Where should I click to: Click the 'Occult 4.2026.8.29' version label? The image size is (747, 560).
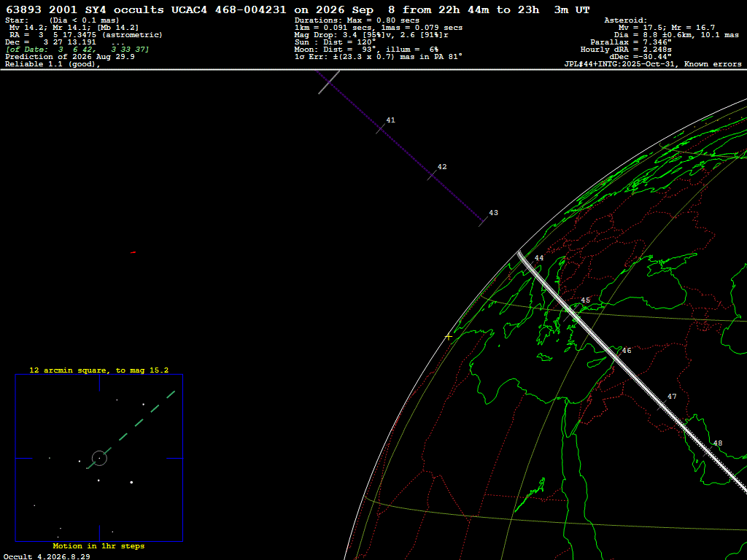coord(47,556)
